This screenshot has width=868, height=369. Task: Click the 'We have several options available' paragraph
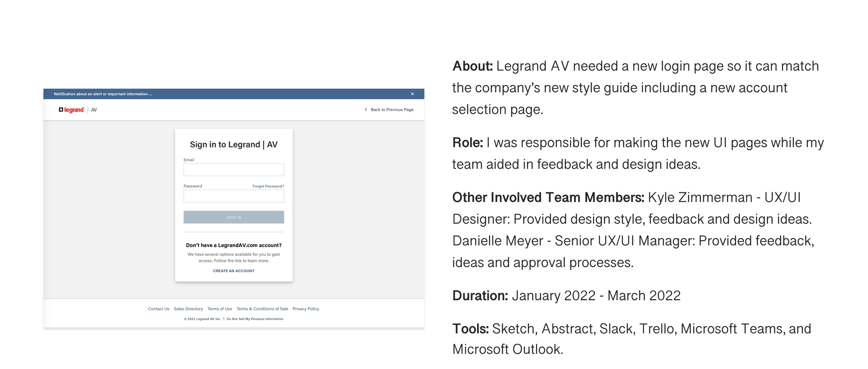point(234,258)
